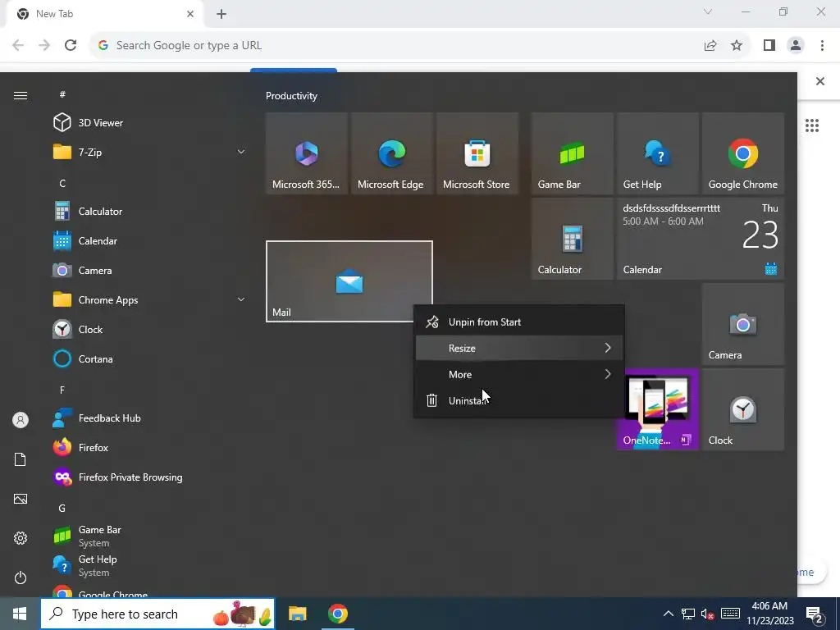Open Clock in the app list

pos(150,330)
